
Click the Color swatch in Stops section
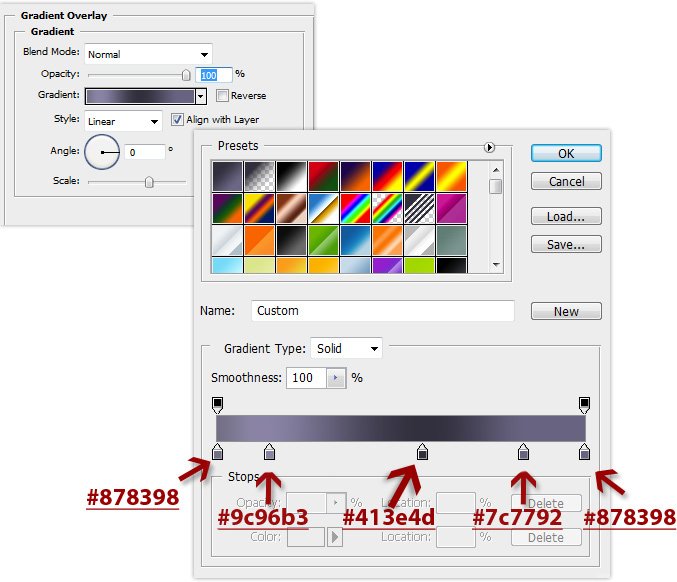click(306, 537)
